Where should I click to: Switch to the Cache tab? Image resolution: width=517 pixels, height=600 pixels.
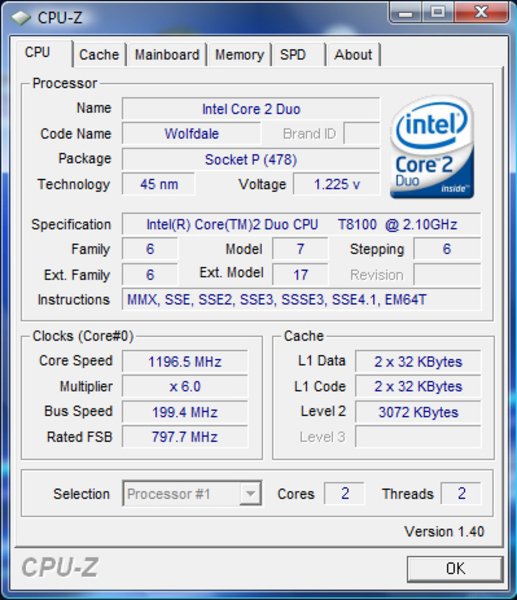pos(99,55)
